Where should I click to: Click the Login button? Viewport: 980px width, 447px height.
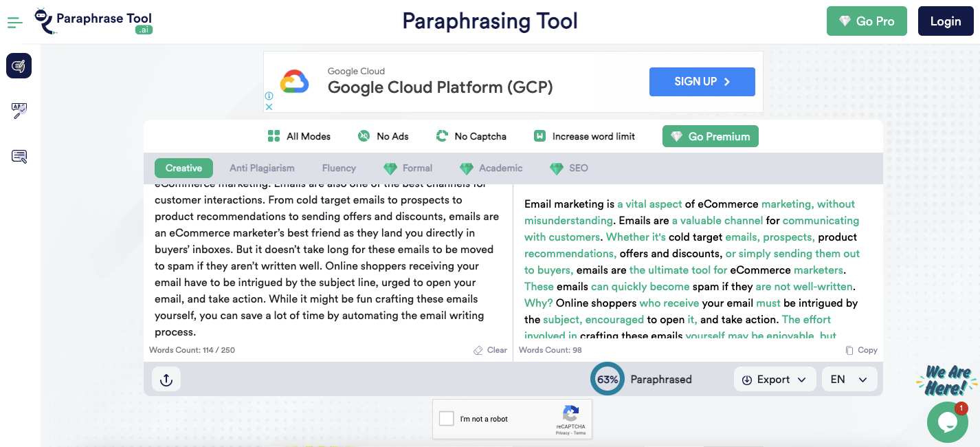tap(946, 21)
